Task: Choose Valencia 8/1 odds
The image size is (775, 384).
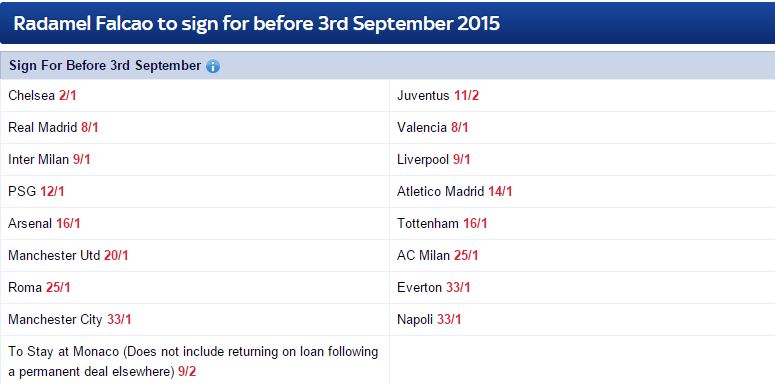Action: pos(460,128)
